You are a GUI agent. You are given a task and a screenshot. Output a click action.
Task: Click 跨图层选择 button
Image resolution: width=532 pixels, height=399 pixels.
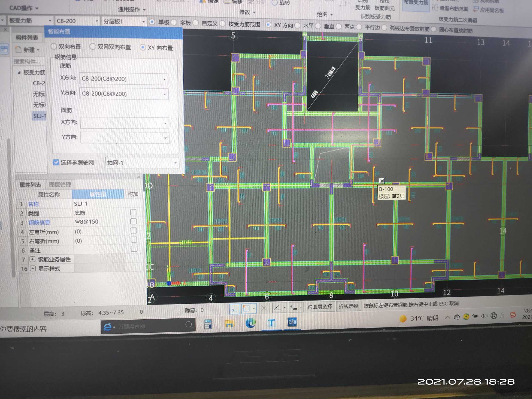320,307
